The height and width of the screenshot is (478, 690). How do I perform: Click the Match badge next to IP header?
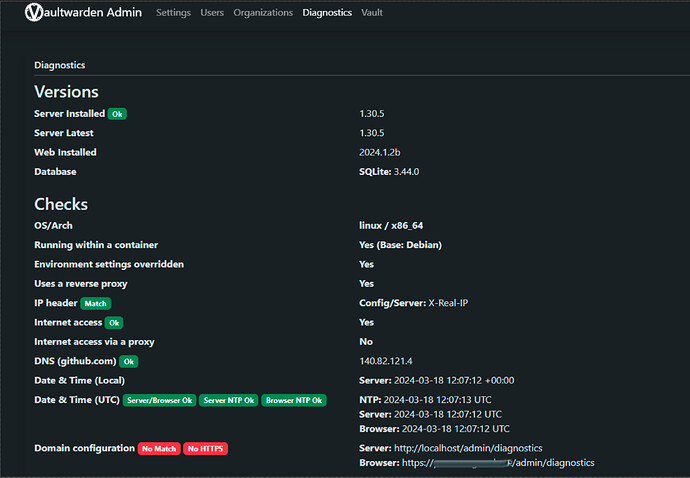coord(95,303)
